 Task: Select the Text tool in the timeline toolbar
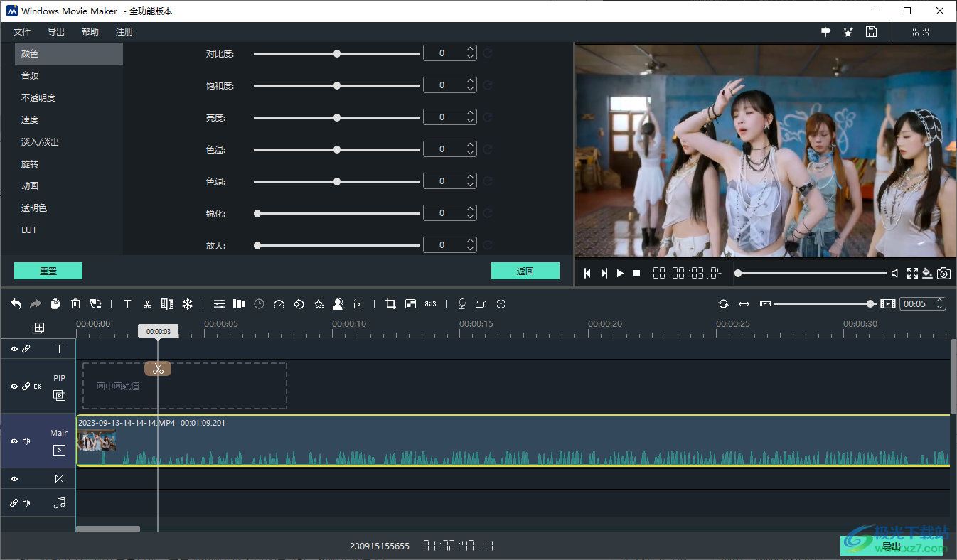127,303
